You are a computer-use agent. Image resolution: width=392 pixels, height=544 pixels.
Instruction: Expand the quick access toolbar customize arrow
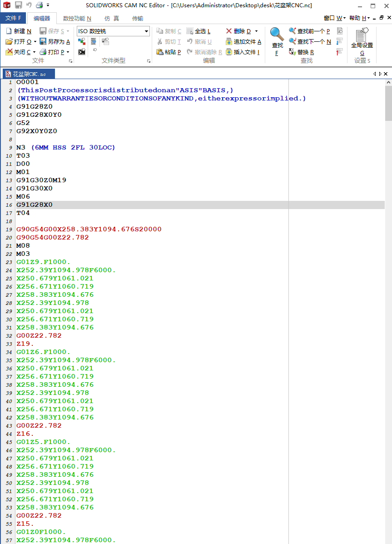48,5
